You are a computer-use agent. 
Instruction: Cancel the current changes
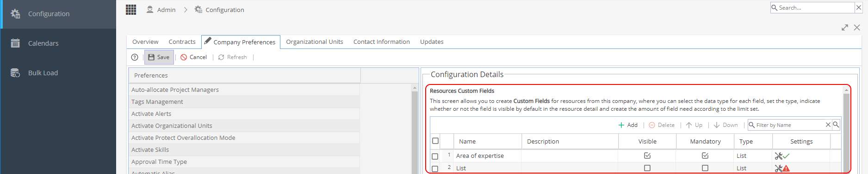point(194,57)
